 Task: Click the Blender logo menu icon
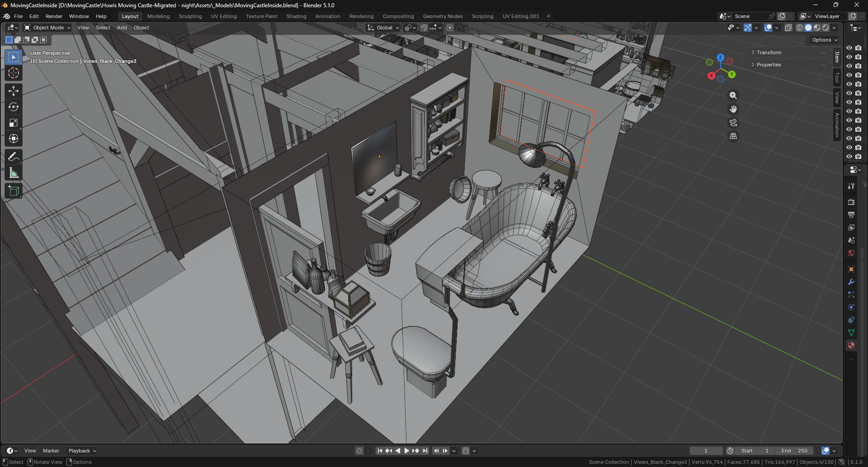point(7,16)
